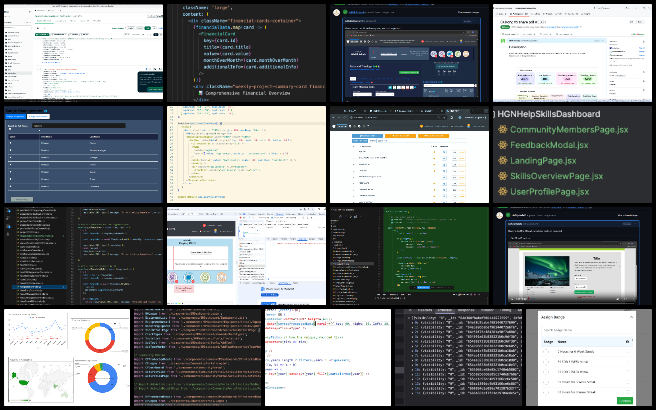Click green button beside aurora photo
This screenshot has height=410, width=656.
tap(584, 292)
